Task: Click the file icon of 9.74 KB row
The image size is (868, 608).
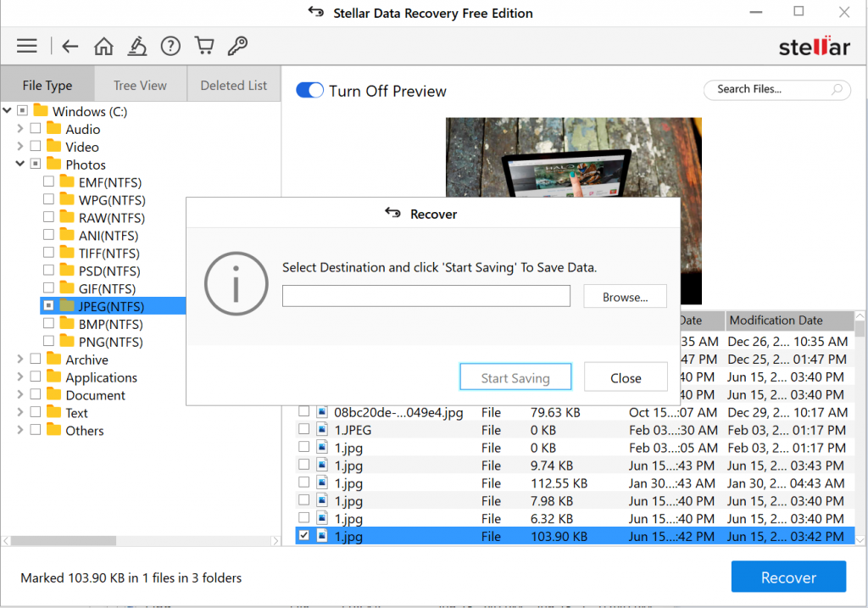Action: point(322,465)
